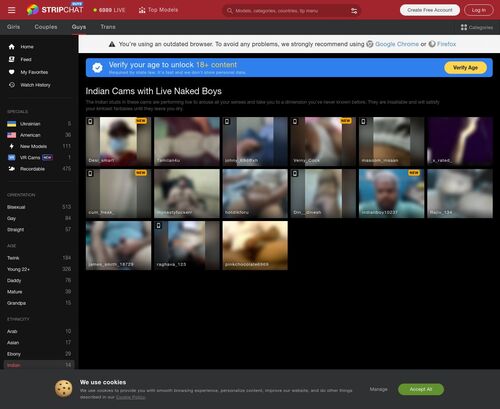The height and width of the screenshot is (409, 500).
Task: Open the raghava_123 stream thumbnail
Action: tap(187, 245)
